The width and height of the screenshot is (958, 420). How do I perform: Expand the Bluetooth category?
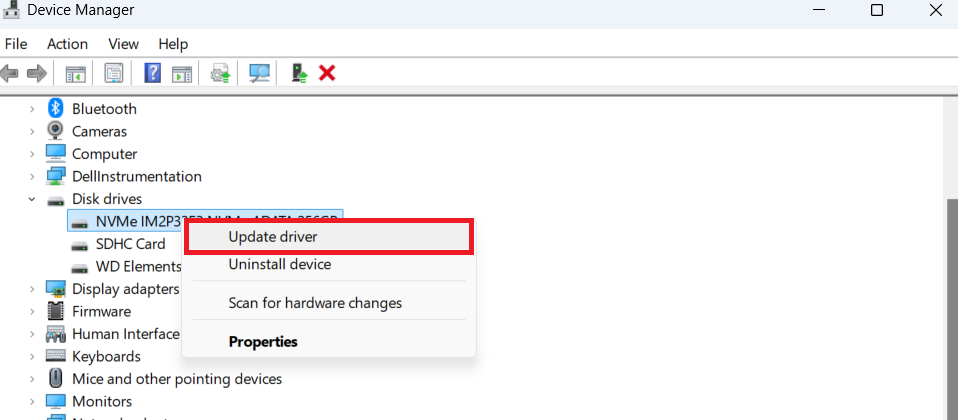[32, 109]
